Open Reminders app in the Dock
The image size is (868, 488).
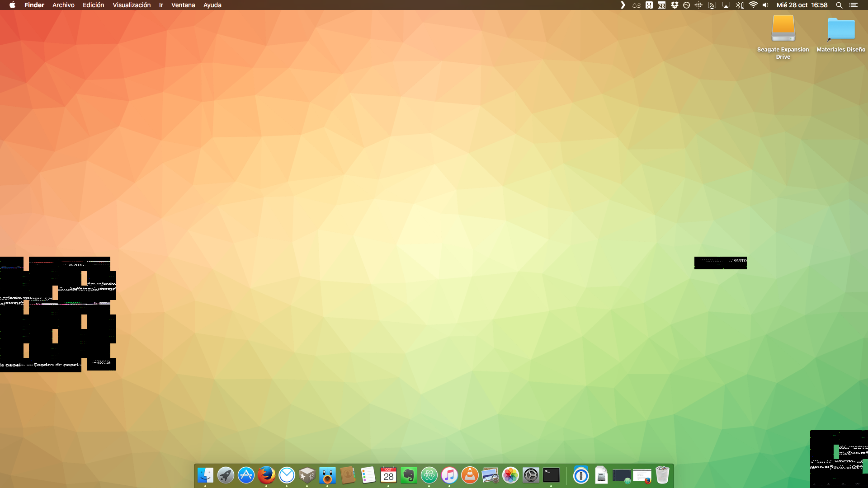(x=368, y=475)
